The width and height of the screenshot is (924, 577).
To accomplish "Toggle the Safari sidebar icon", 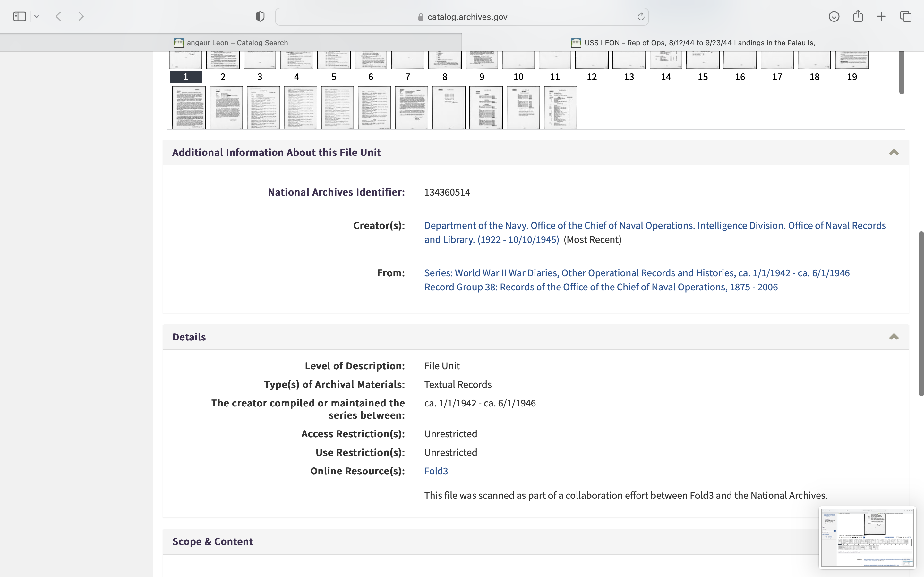I will coord(20,16).
